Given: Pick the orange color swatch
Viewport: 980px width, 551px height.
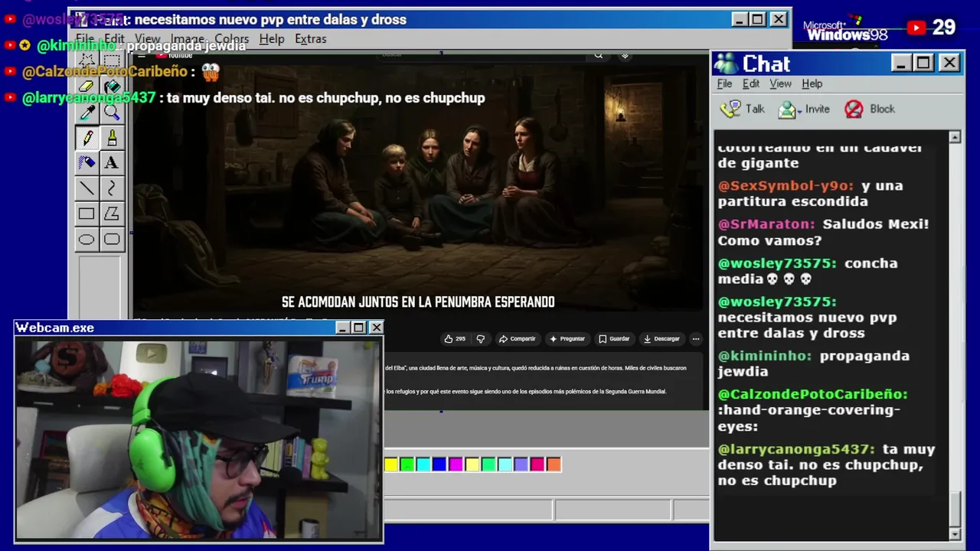Looking at the screenshot, I should point(554,464).
